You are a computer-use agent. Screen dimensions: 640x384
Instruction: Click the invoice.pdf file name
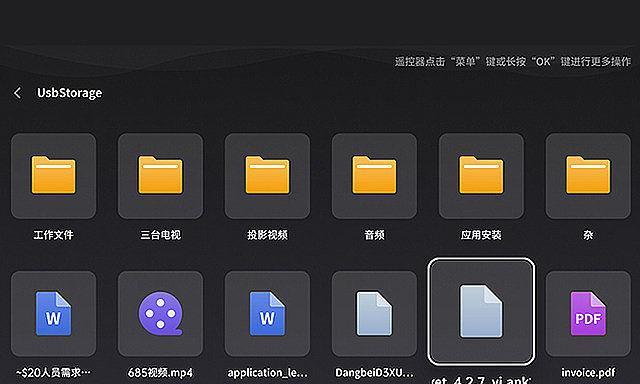[588, 373]
